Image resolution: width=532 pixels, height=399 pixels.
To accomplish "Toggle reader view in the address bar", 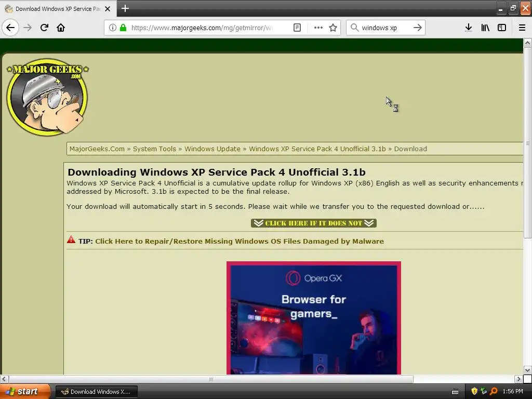I will pyautogui.click(x=297, y=28).
